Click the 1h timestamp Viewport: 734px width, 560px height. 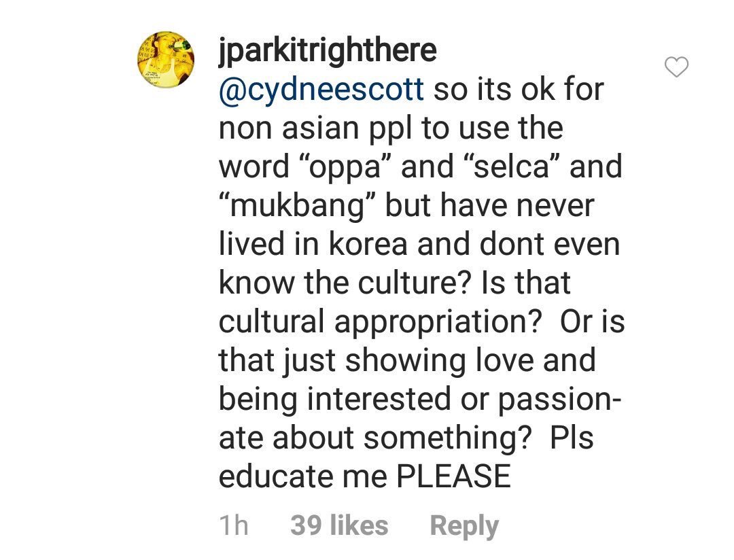click(x=234, y=525)
